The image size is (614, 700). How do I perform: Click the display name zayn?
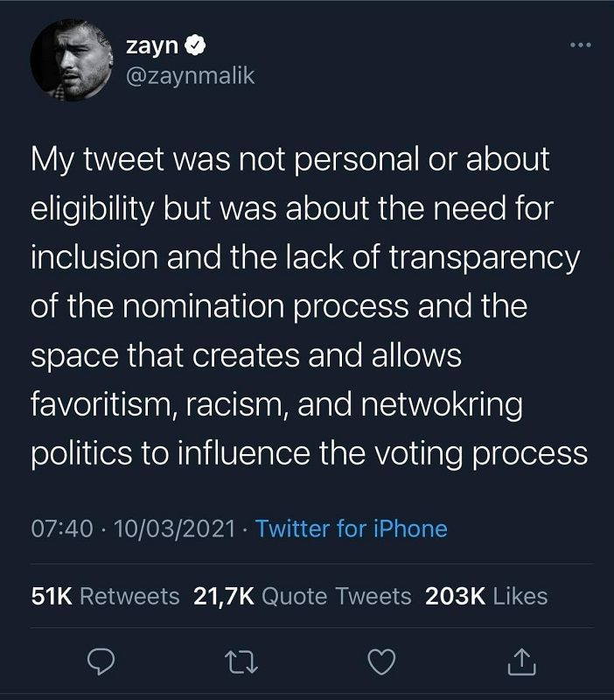tap(152, 45)
